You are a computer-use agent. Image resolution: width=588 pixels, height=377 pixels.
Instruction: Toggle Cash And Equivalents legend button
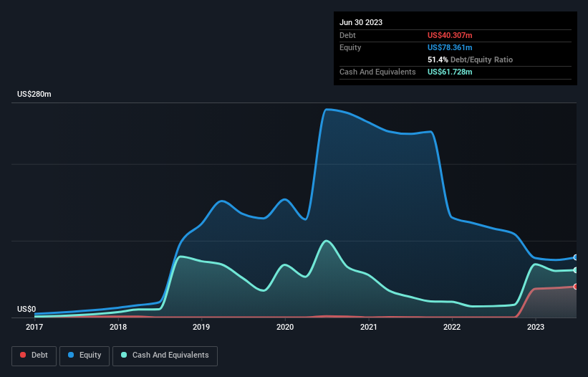[x=165, y=355]
